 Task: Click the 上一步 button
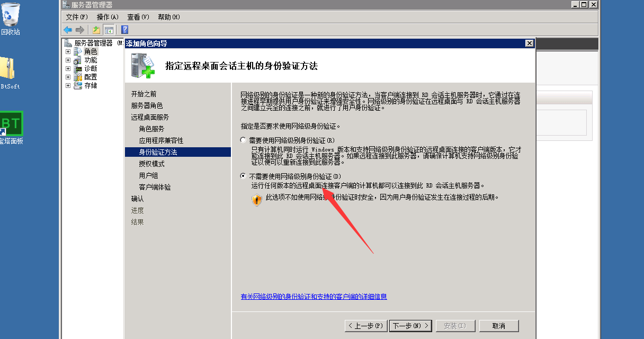pyautogui.click(x=366, y=326)
